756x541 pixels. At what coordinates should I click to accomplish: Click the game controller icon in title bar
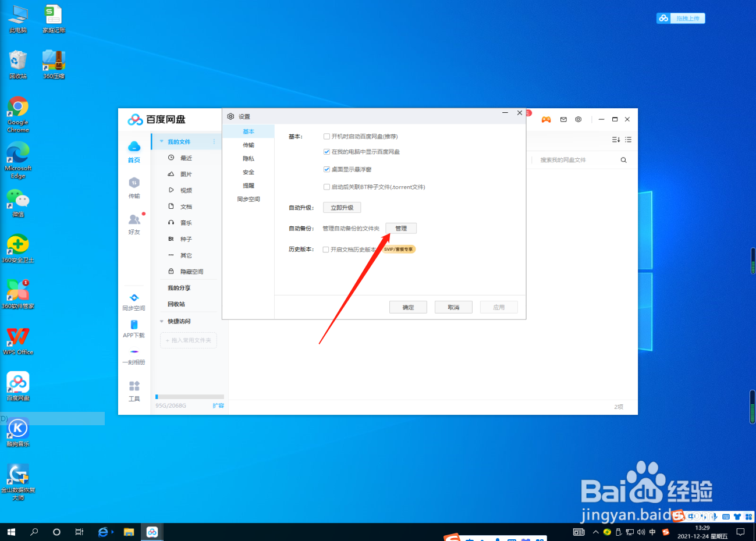pos(546,119)
